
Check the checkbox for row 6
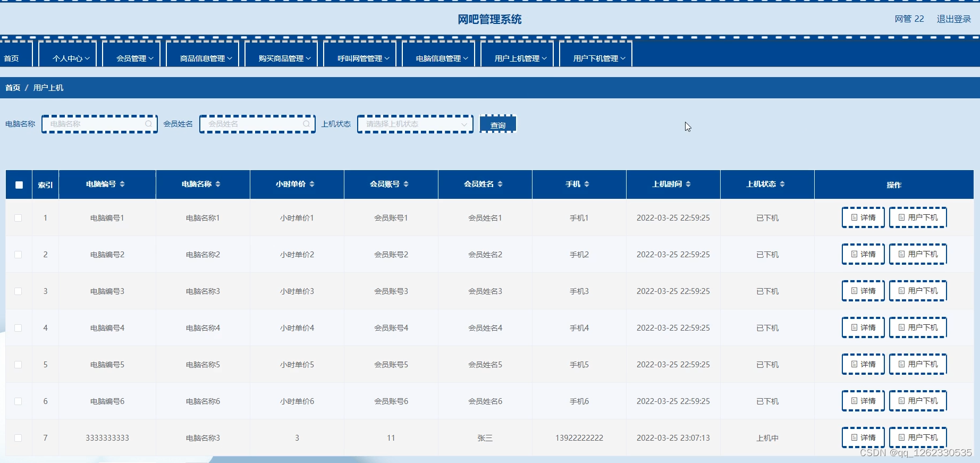[18, 401]
